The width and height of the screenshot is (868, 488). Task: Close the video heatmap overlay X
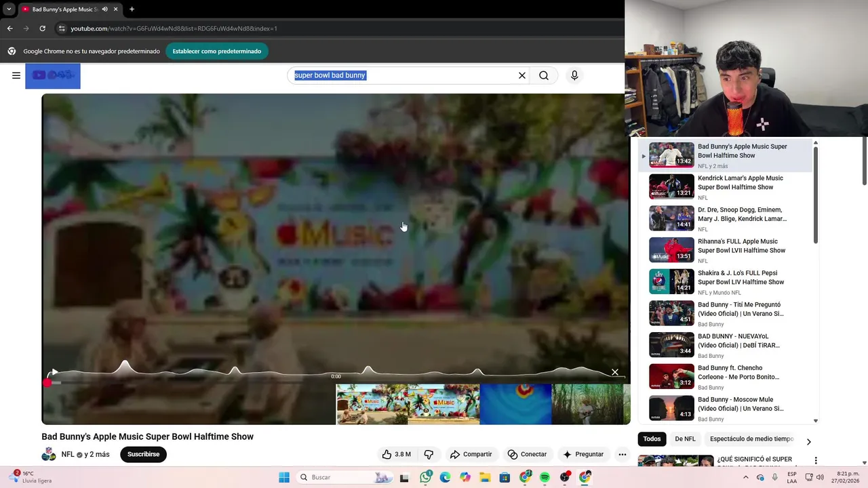tap(615, 372)
